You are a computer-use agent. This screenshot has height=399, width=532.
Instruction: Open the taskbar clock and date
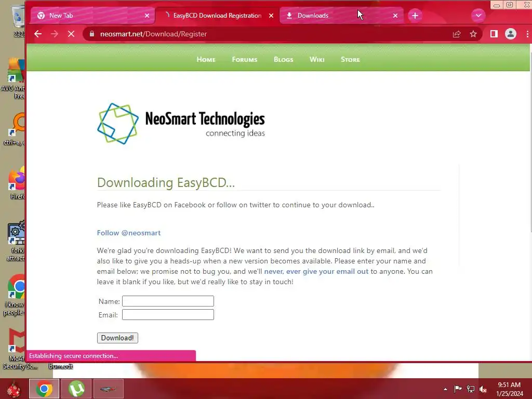point(509,389)
